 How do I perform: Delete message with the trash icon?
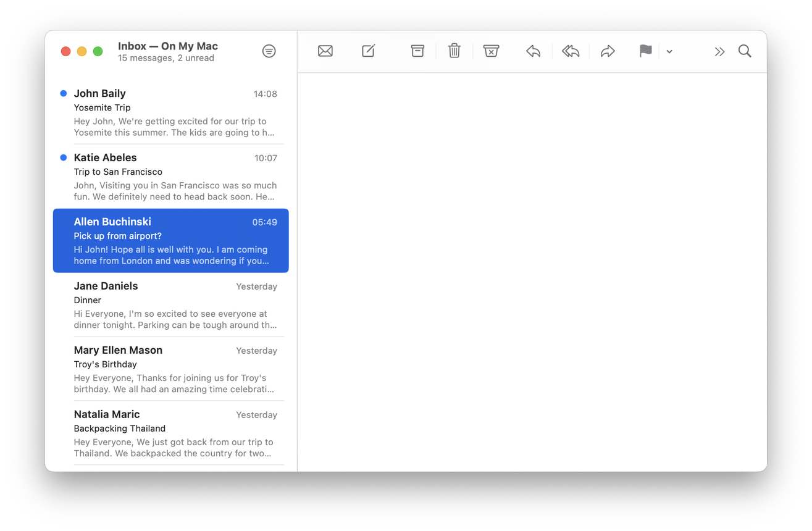(x=454, y=51)
